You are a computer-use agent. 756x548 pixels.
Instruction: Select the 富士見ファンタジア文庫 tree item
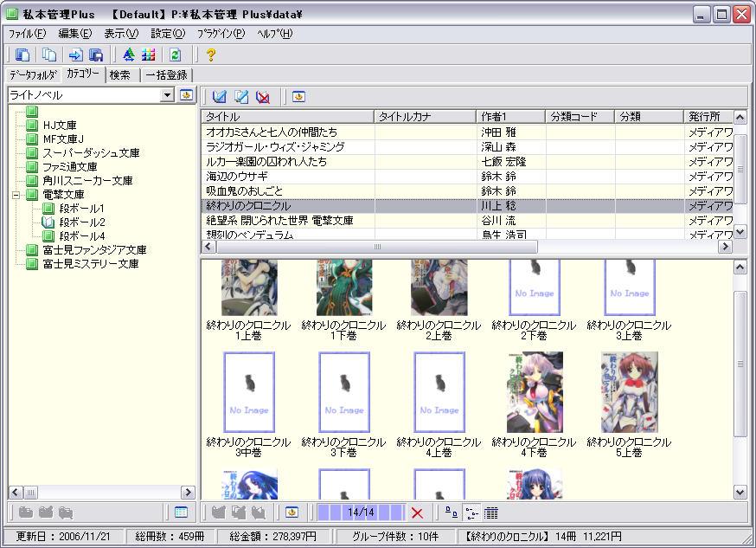pyautogui.click(x=94, y=250)
